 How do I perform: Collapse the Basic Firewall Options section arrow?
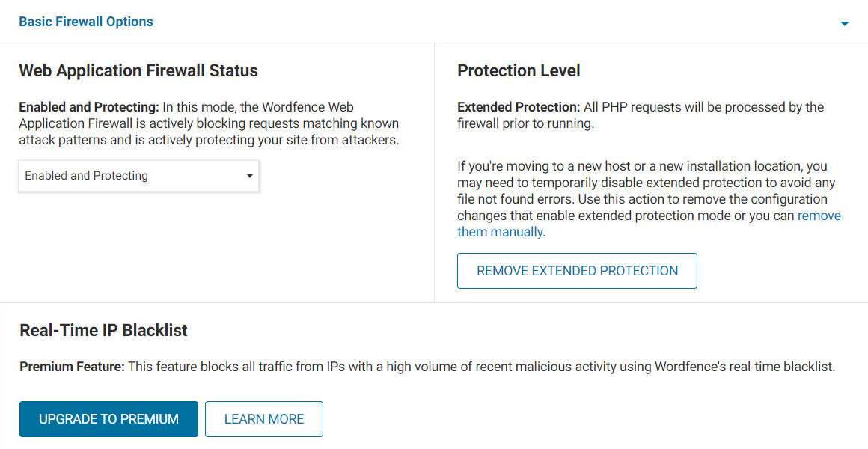844,24
